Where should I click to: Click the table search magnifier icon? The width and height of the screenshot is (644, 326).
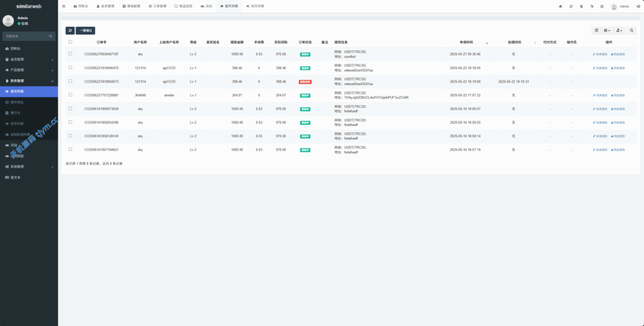pos(632,30)
